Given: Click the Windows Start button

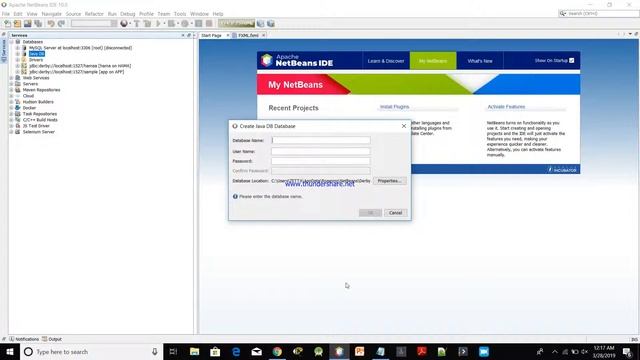Looking at the screenshot, I should [10, 351].
